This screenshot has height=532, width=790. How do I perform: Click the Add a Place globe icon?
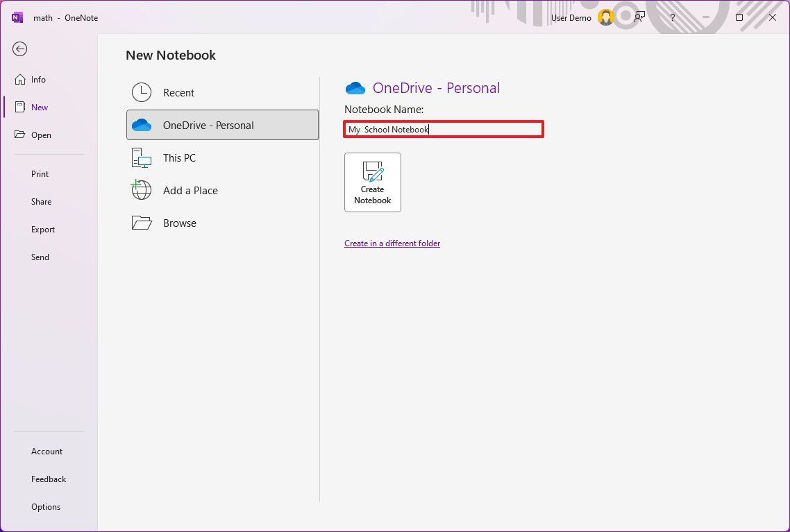tap(141, 190)
